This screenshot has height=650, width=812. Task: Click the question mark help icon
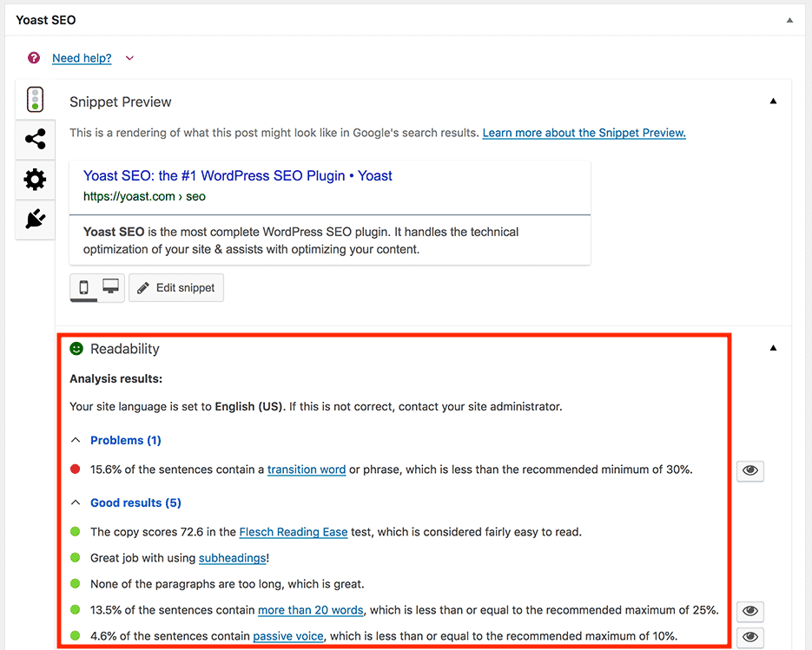34,58
